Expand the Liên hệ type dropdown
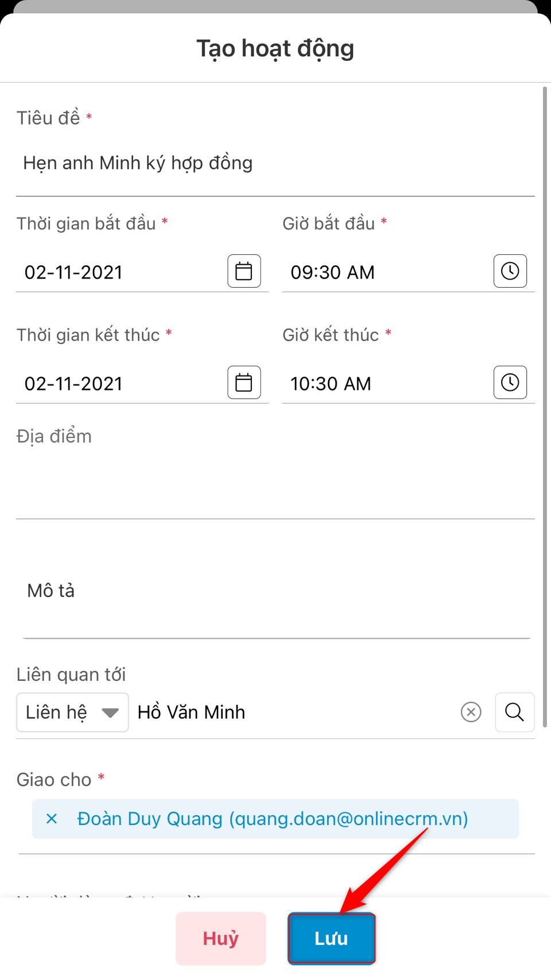Screen dimensions: 551x980 (x=72, y=712)
